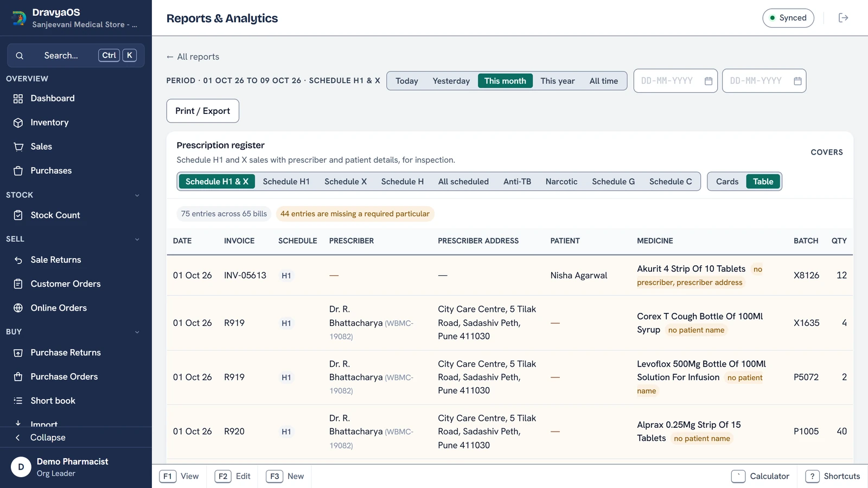868x488 pixels.
Task: Click F2 Edit shortcut button
Action: tap(233, 476)
